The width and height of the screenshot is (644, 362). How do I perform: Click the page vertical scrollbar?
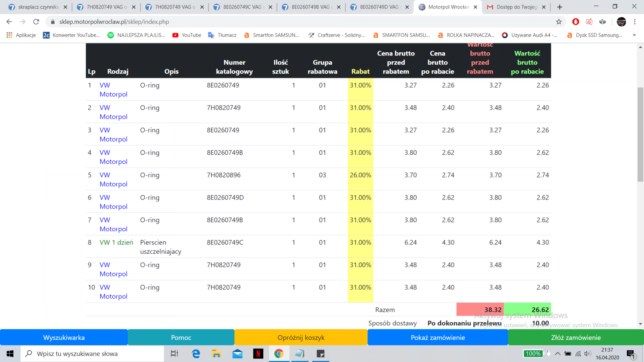point(640,134)
